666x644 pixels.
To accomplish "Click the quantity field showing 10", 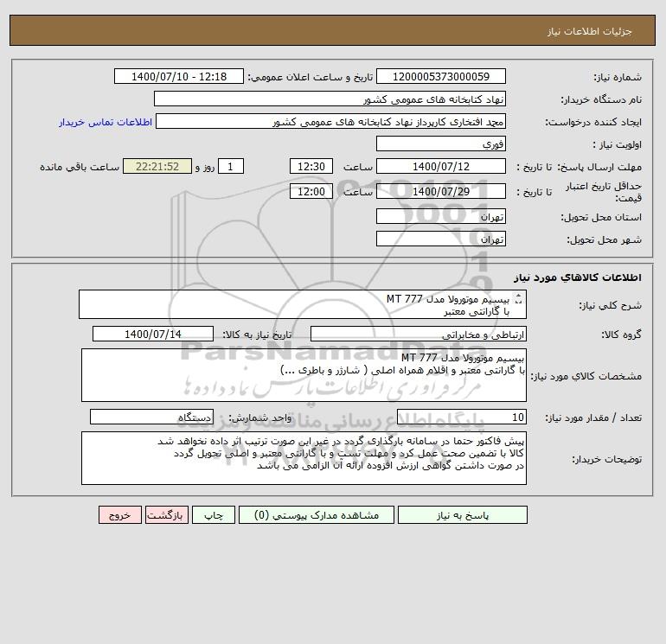I will [x=462, y=417].
